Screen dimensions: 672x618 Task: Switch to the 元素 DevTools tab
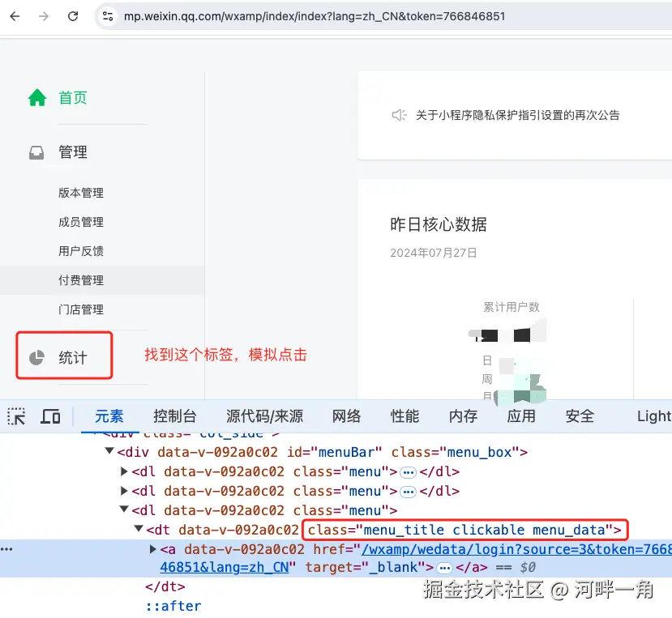(x=109, y=416)
